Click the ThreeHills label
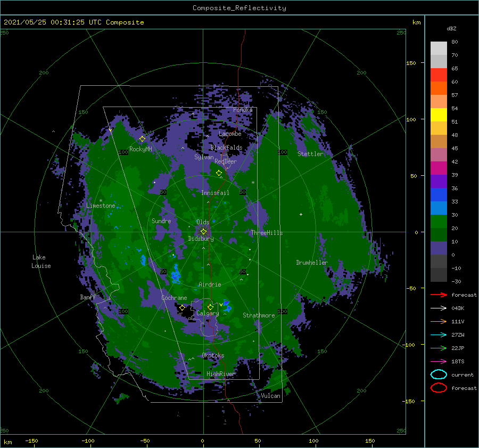 point(267,233)
